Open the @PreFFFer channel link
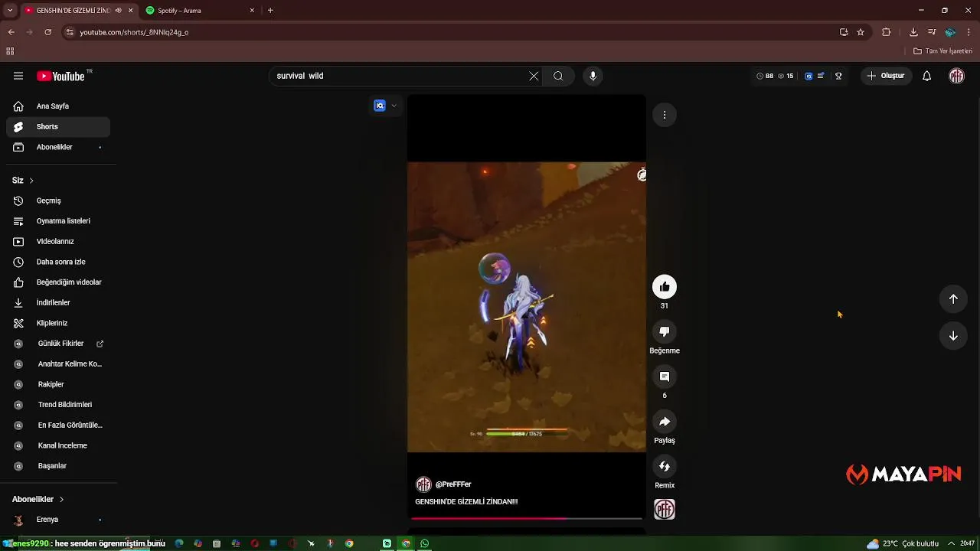This screenshot has height=551, width=980. (453, 484)
